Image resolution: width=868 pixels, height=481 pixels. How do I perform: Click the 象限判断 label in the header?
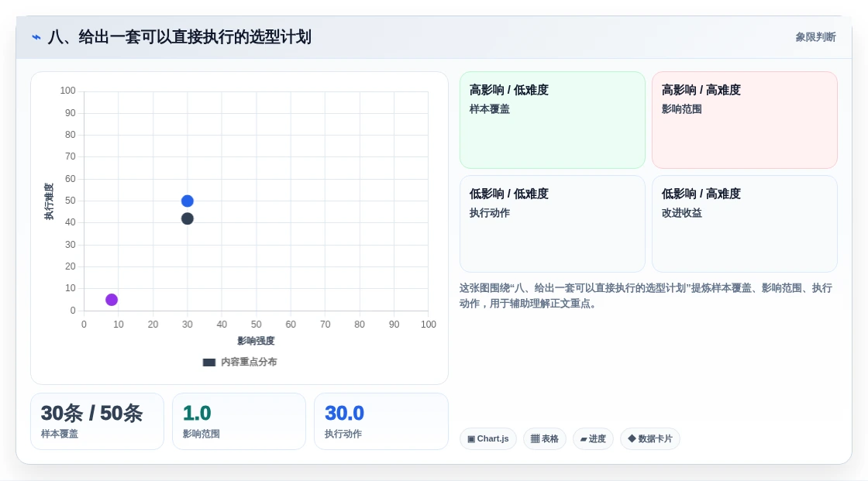point(815,37)
